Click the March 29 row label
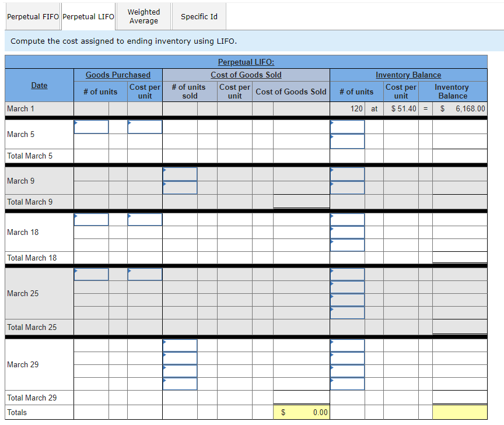504x425 pixels. (x=23, y=364)
